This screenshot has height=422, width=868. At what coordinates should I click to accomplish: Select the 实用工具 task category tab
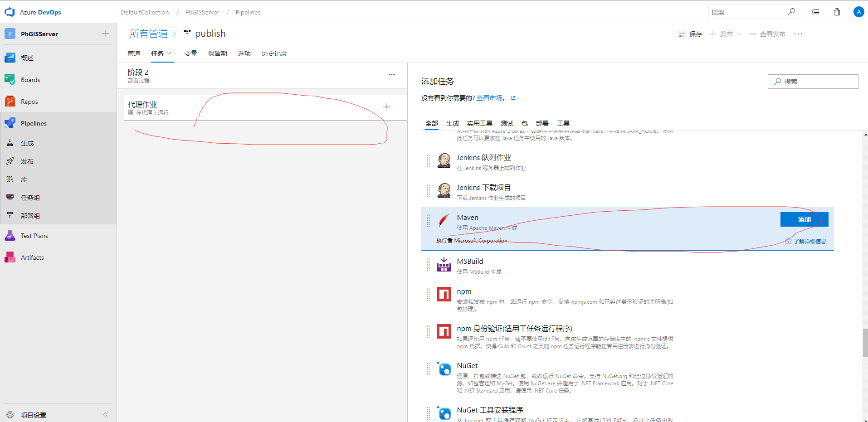click(479, 123)
